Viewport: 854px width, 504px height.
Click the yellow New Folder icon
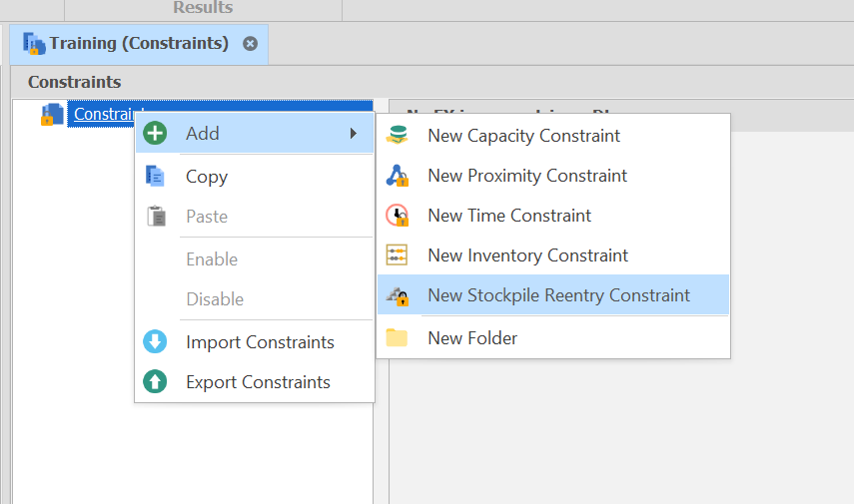tap(398, 338)
